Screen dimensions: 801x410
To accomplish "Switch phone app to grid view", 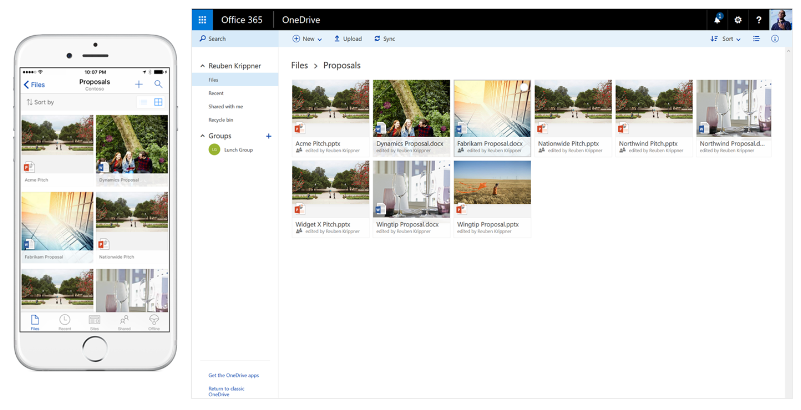I will point(158,102).
